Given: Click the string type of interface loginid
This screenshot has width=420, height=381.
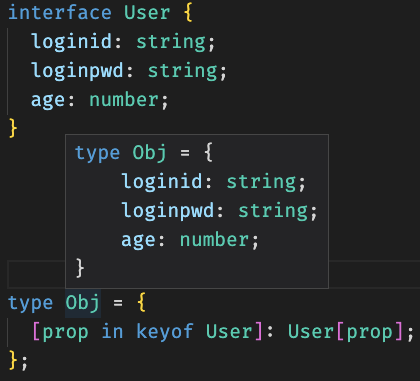Looking at the screenshot, I should click(171, 42).
